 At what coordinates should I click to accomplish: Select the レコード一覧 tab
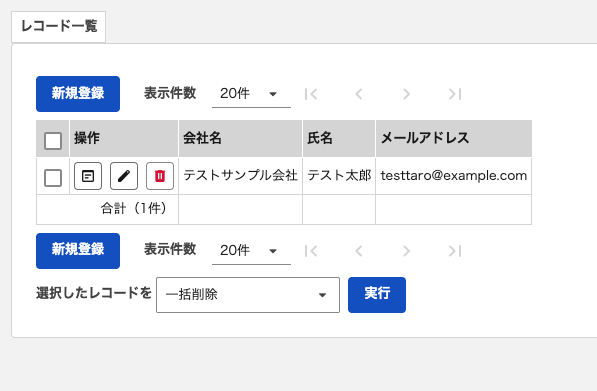coord(59,27)
